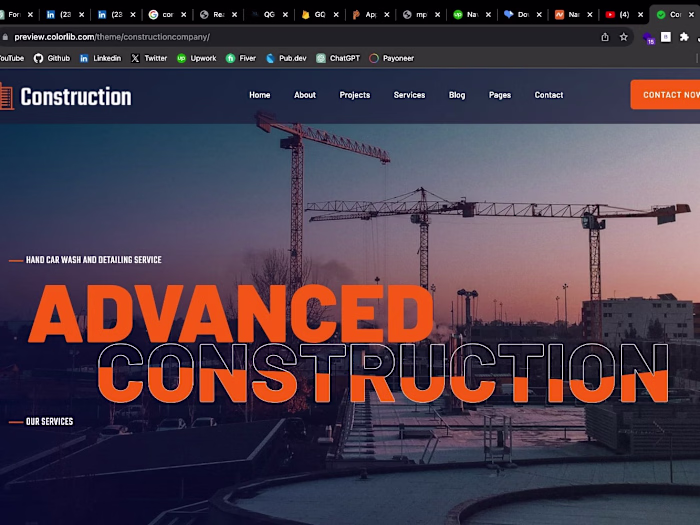Open the Pages nav menu
The width and height of the screenshot is (700, 525).
[x=500, y=95]
